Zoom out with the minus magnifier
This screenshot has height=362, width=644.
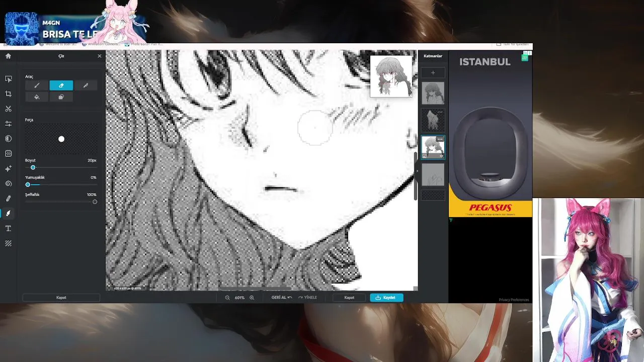tap(227, 298)
